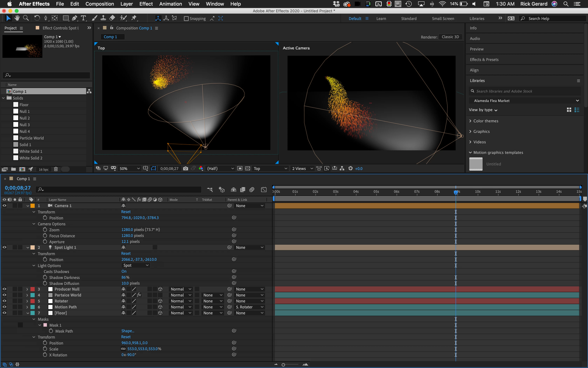Open the Graph Editor in timeline
588x368 pixels.
[264, 190]
